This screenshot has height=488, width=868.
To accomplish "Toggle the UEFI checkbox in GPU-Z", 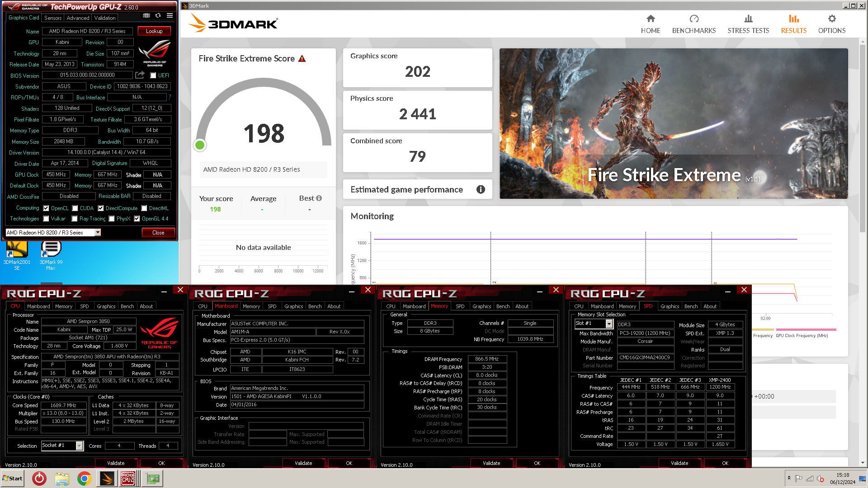I will tap(153, 75).
